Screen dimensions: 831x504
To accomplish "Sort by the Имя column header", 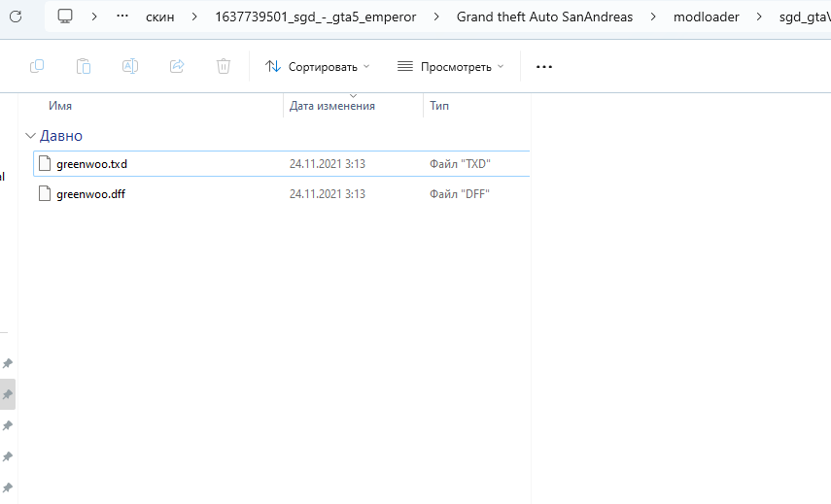I will 60,106.
